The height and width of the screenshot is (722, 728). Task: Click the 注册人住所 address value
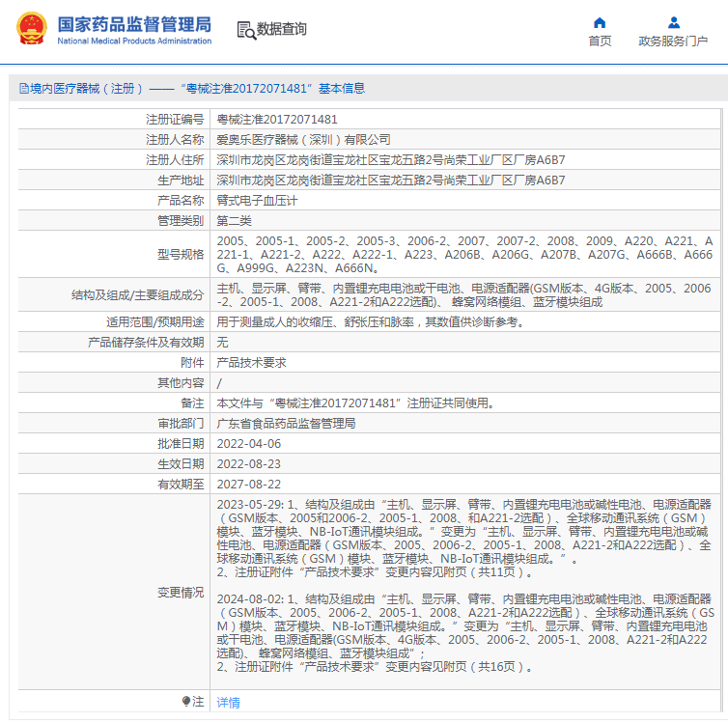(x=391, y=160)
